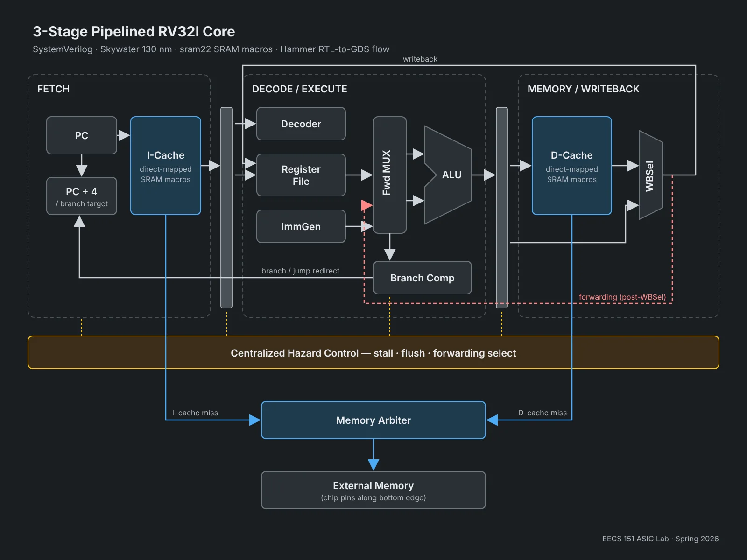Click the PC block
This screenshot has width=747, height=560.
82,135
